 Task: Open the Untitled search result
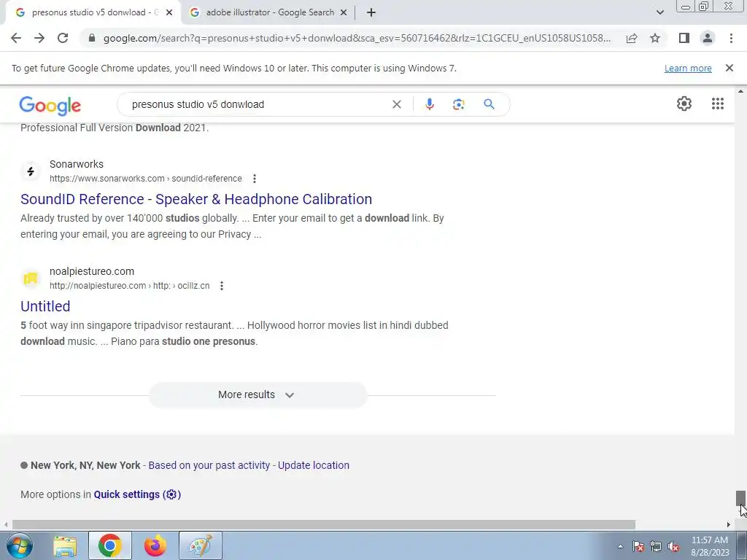[45, 306]
